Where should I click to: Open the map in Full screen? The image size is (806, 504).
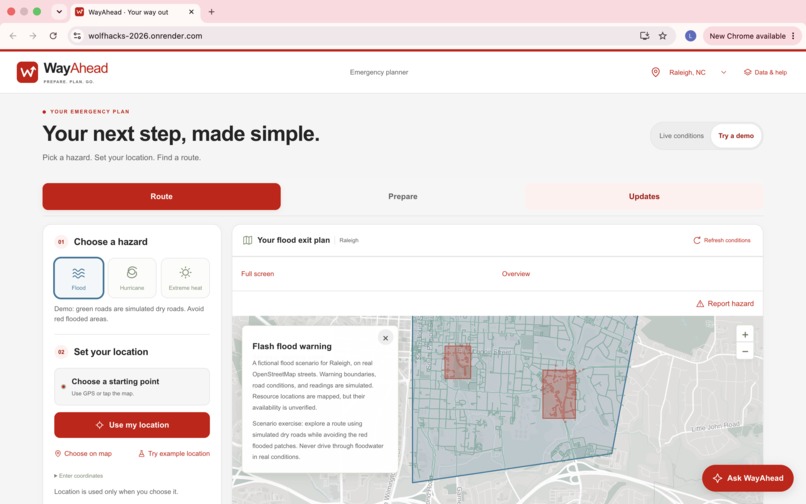point(258,274)
